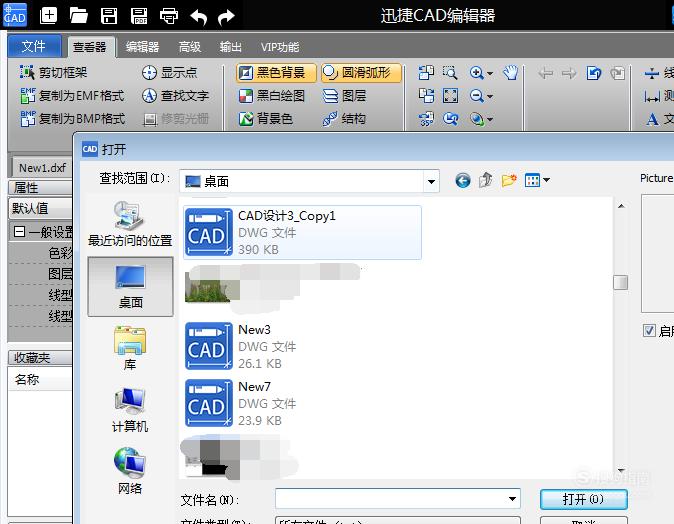Click the 打开(O) button
This screenshot has width=674, height=524.
tap(583, 499)
